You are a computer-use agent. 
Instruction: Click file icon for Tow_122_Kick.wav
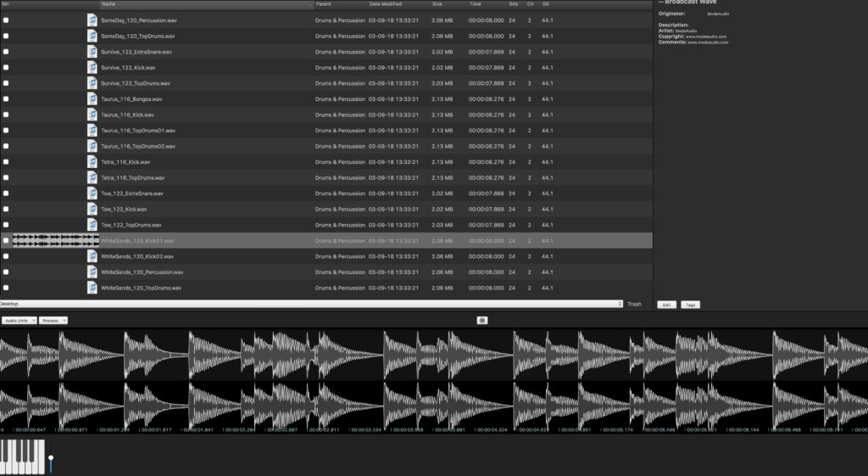[x=92, y=210]
